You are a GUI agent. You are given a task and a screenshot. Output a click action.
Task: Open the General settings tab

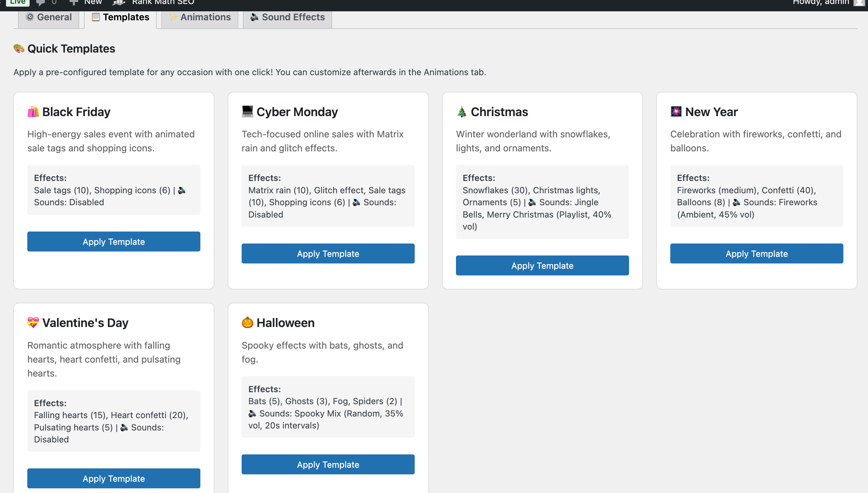[x=49, y=17]
